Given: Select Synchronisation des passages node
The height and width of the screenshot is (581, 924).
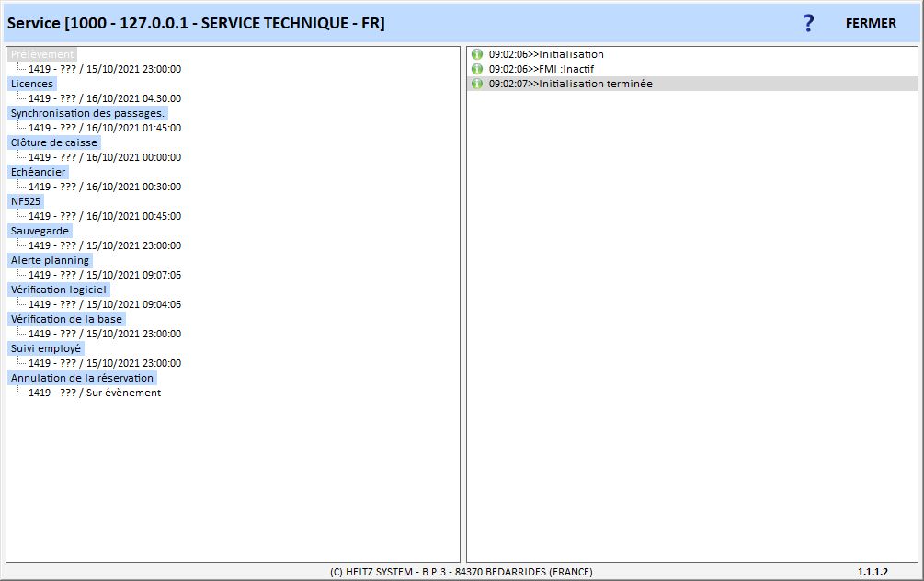Looking at the screenshot, I should pyautogui.click(x=87, y=113).
